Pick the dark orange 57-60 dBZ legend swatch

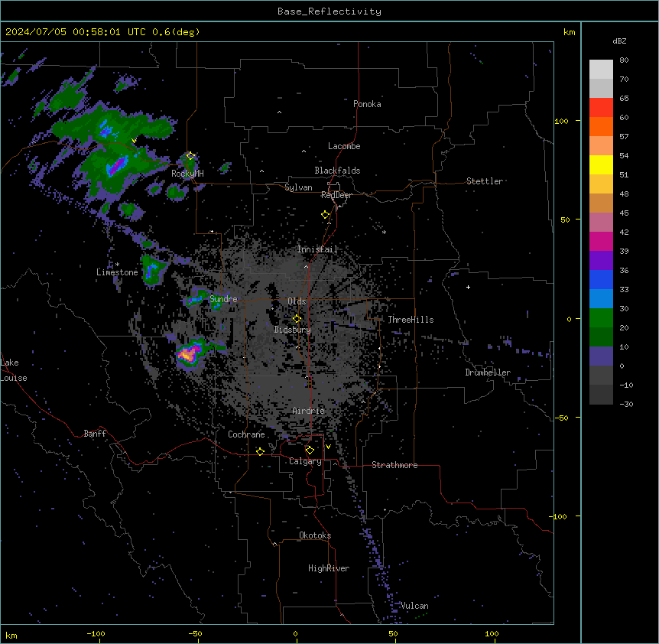601,127
